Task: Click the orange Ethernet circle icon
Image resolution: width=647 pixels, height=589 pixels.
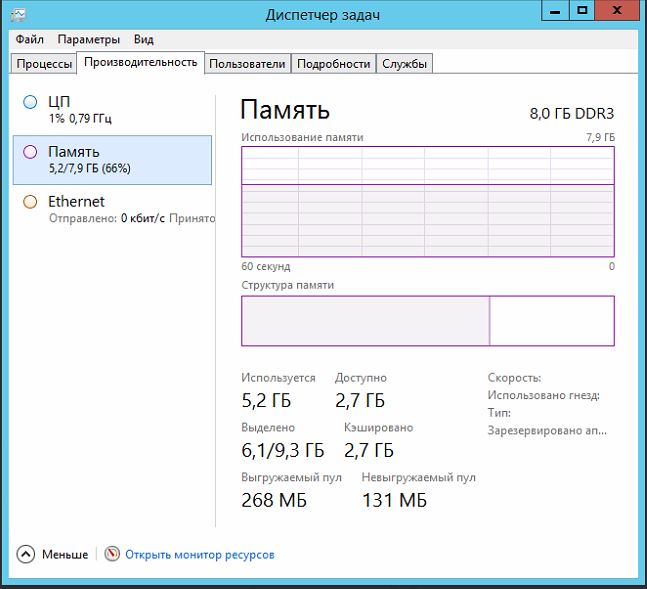Action: pos(30,202)
